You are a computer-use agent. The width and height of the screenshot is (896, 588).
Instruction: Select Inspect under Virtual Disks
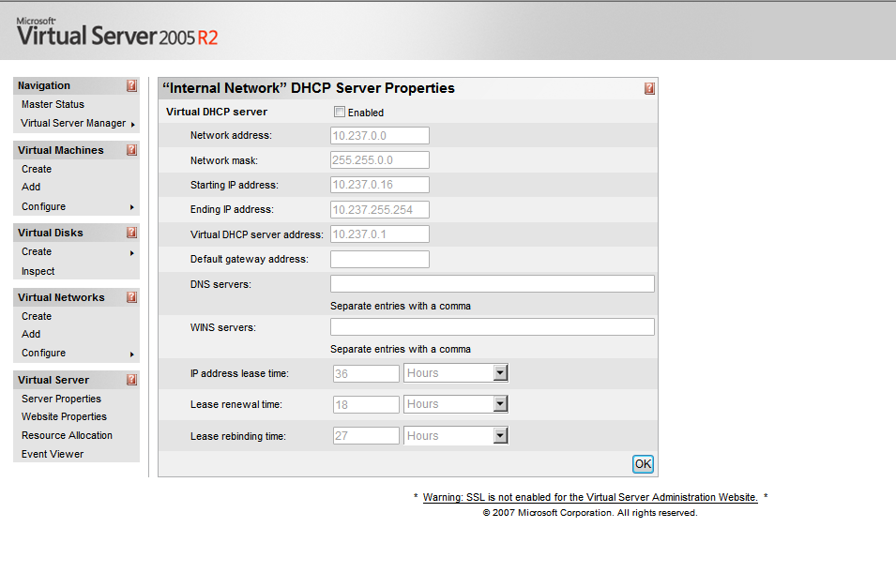[38, 271]
